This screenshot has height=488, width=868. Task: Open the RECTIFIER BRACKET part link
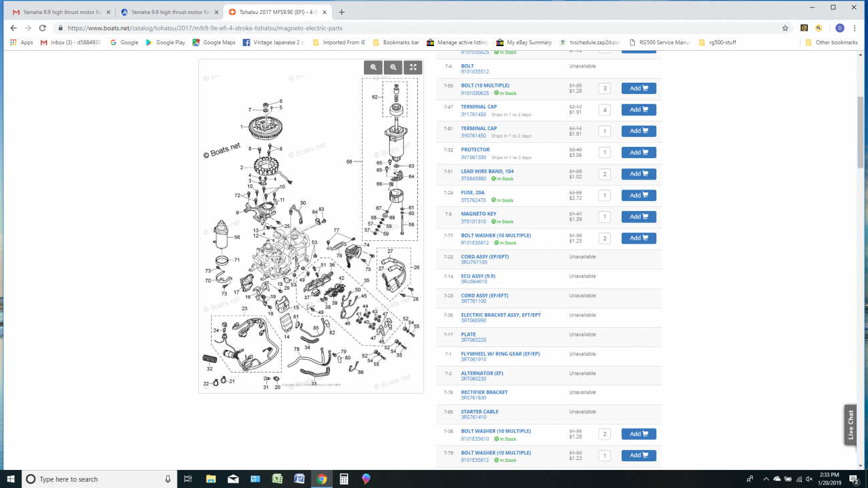484,393
